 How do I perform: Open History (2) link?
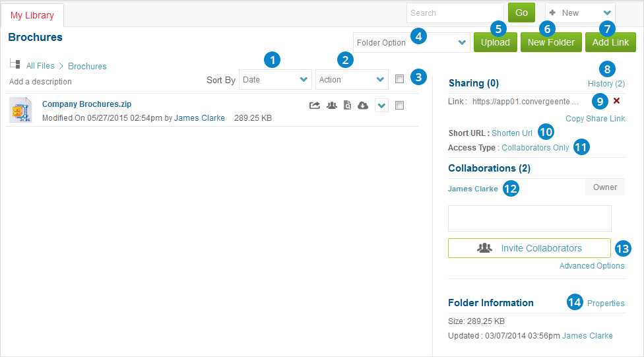click(x=606, y=84)
